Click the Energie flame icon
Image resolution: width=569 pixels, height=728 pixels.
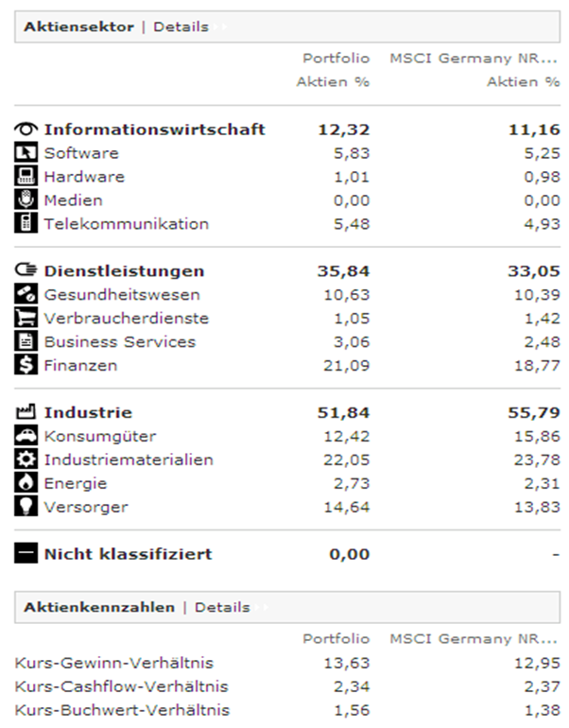pyautogui.click(x=26, y=483)
